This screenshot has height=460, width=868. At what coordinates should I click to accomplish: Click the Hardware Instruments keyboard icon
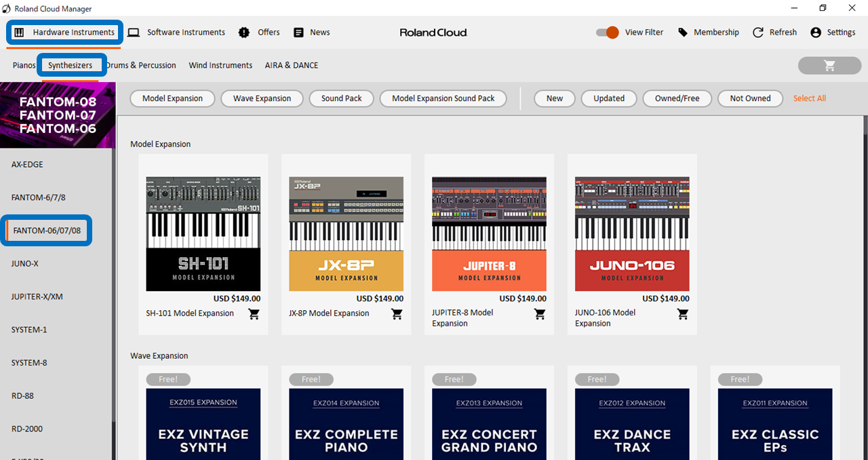[20, 33]
